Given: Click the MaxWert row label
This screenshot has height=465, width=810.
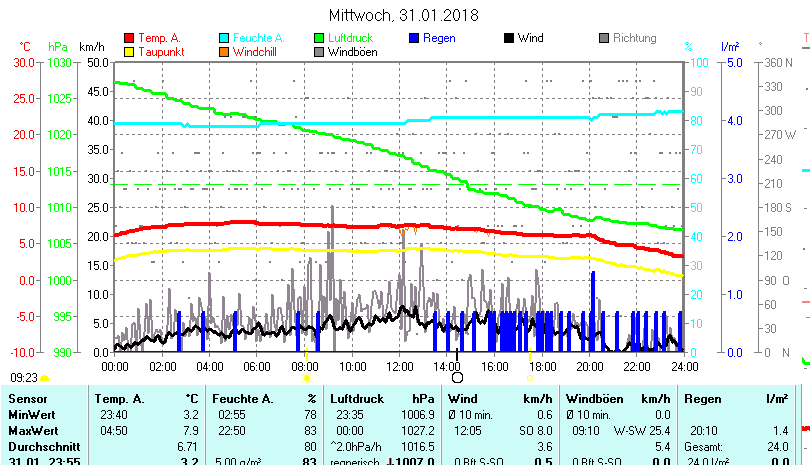Looking at the screenshot, I should 32,429.
